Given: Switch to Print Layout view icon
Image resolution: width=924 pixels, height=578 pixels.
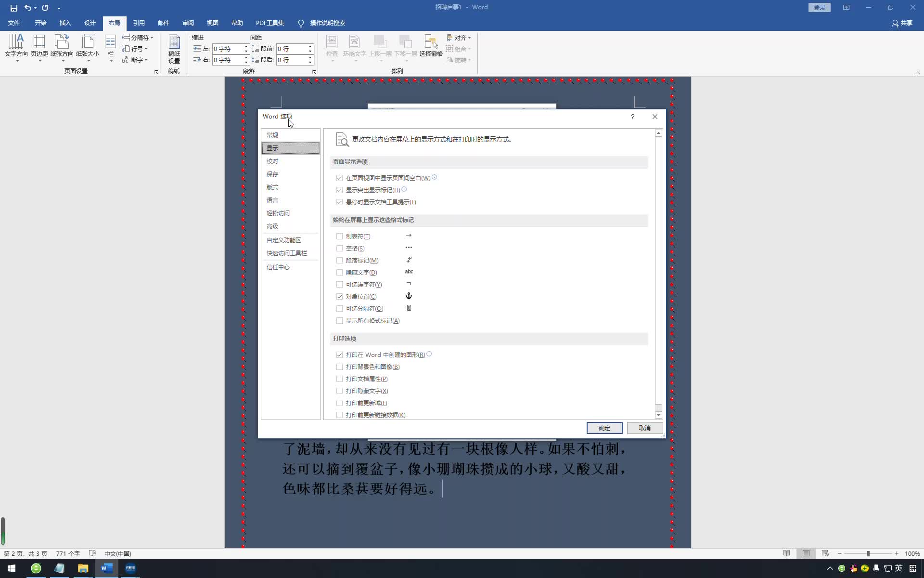Looking at the screenshot, I should click(806, 553).
